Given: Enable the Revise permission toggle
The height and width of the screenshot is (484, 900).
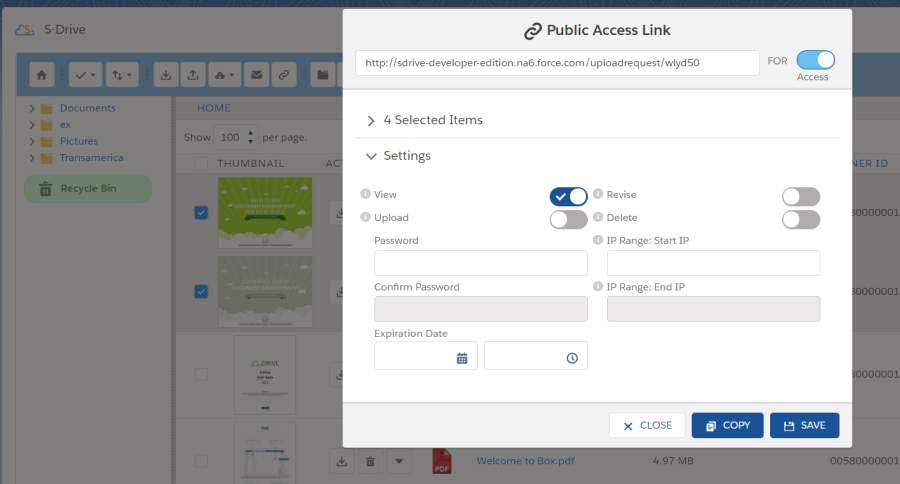Looking at the screenshot, I should point(801,196).
